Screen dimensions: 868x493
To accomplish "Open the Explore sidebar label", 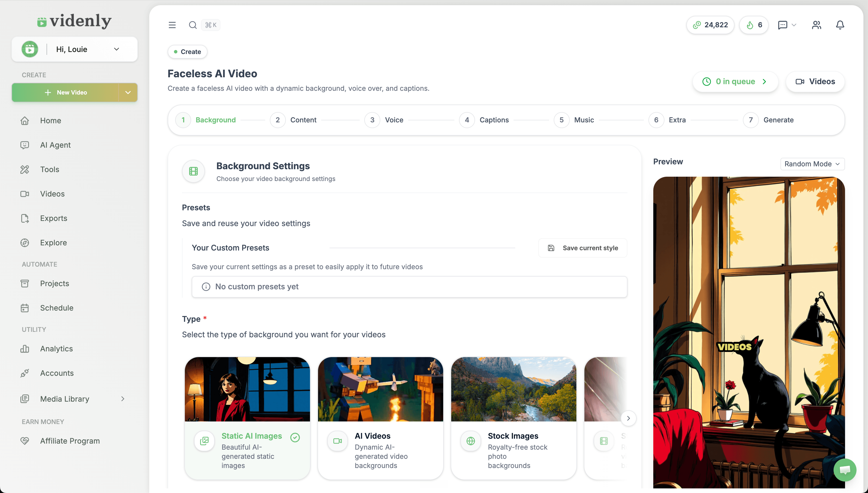I will [53, 243].
